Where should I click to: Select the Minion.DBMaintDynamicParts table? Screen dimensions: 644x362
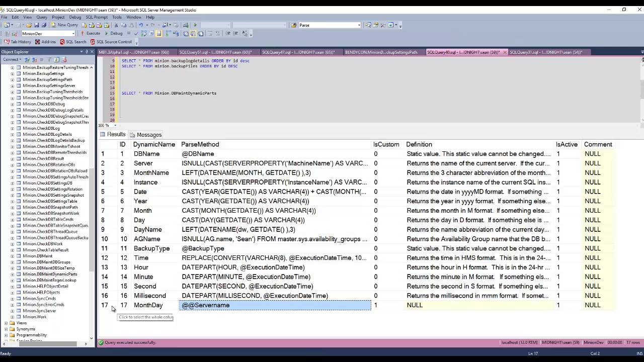[x=50, y=274]
